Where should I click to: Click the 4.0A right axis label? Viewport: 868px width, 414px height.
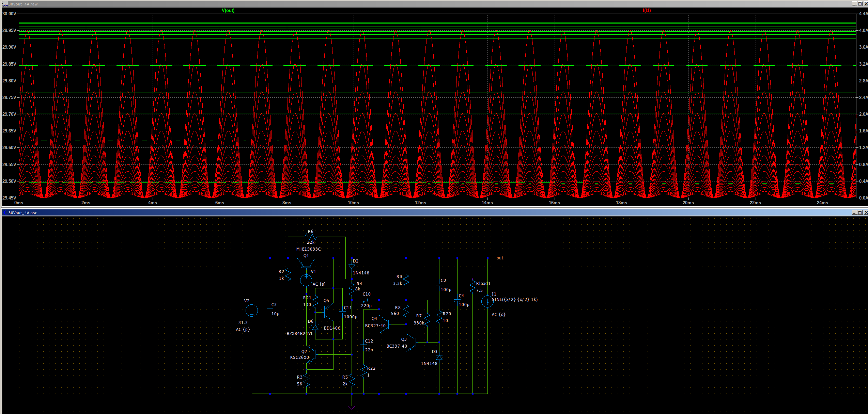point(863,30)
